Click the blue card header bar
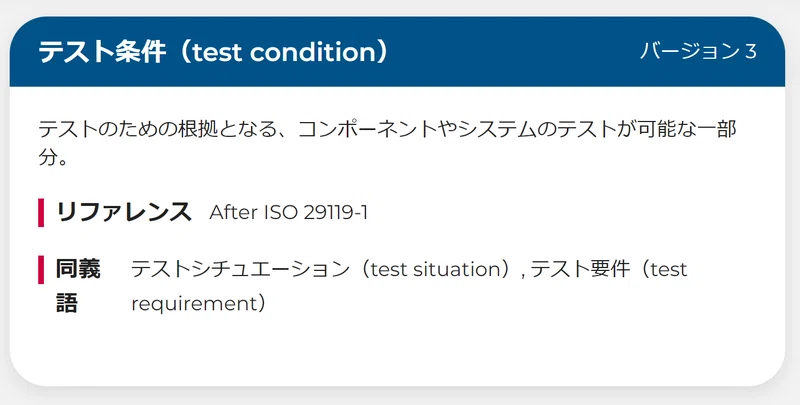The height and width of the screenshot is (405, 800). tap(397, 52)
